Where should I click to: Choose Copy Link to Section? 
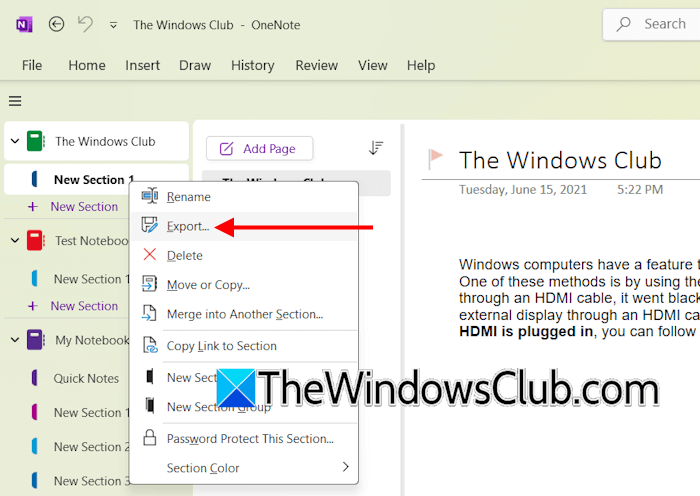pos(244,346)
